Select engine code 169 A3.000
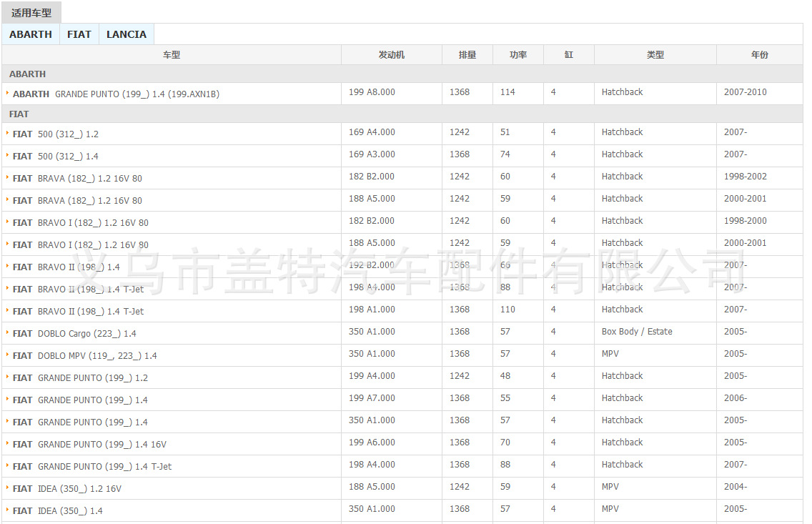 click(372, 154)
